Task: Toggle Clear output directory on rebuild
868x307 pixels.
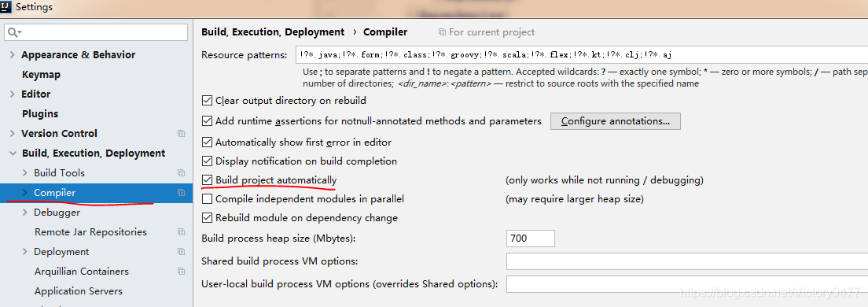Action: 207,101
